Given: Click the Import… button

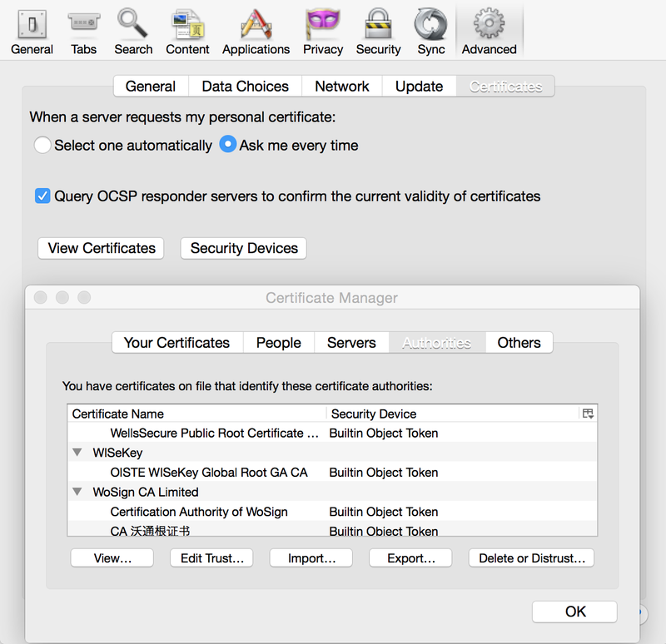Looking at the screenshot, I should pos(311,557).
